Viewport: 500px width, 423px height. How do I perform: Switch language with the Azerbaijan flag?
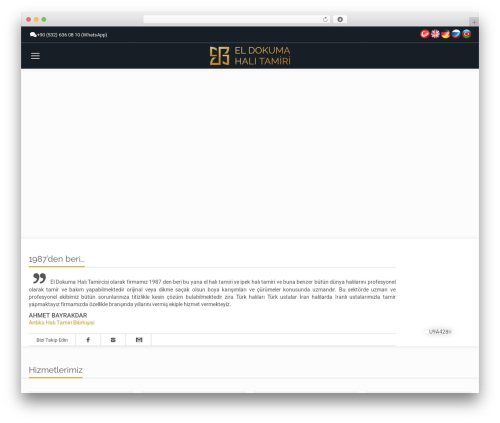click(x=466, y=34)
